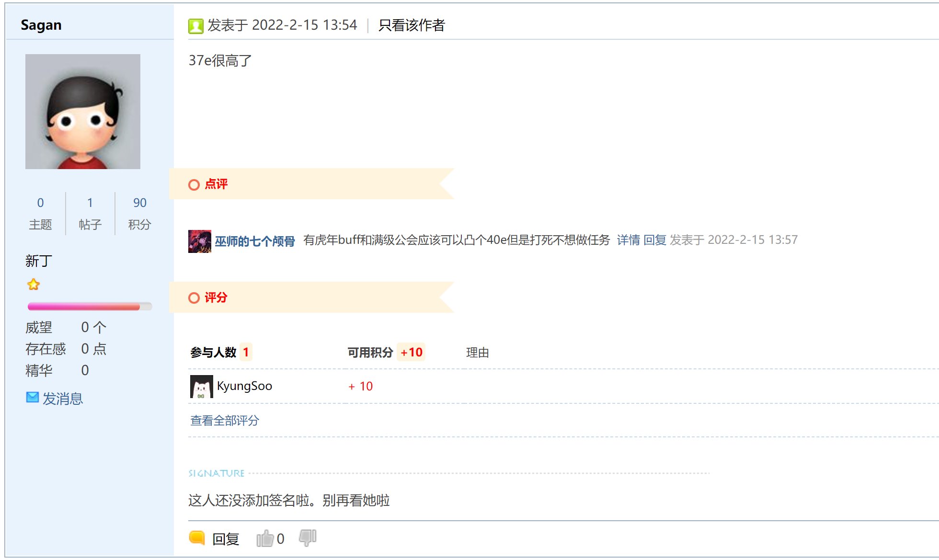Click the green user icon beside post date

195,26
